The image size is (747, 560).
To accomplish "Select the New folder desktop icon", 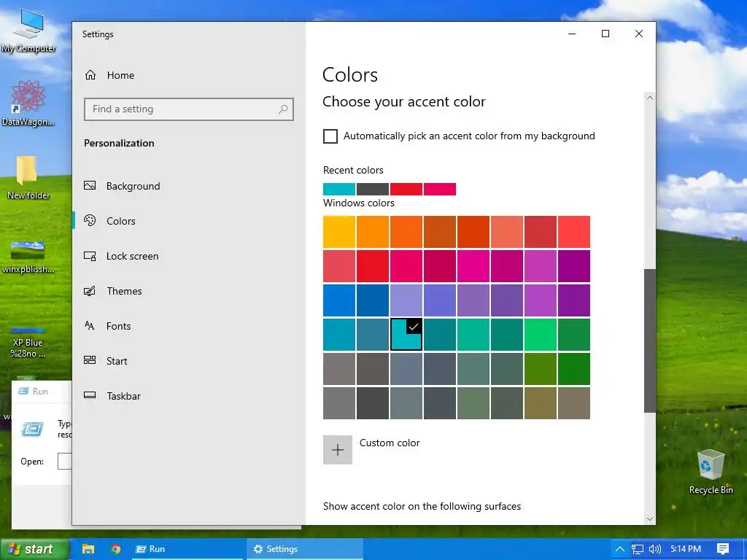I will (x=28, y=178).
